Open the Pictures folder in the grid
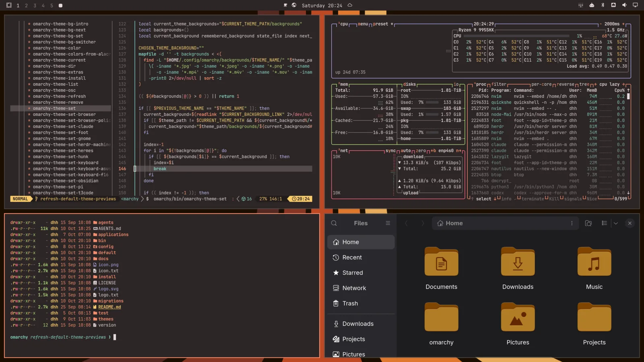The height and width of the screenshot is (362, 644). click(x=518, y=324)
